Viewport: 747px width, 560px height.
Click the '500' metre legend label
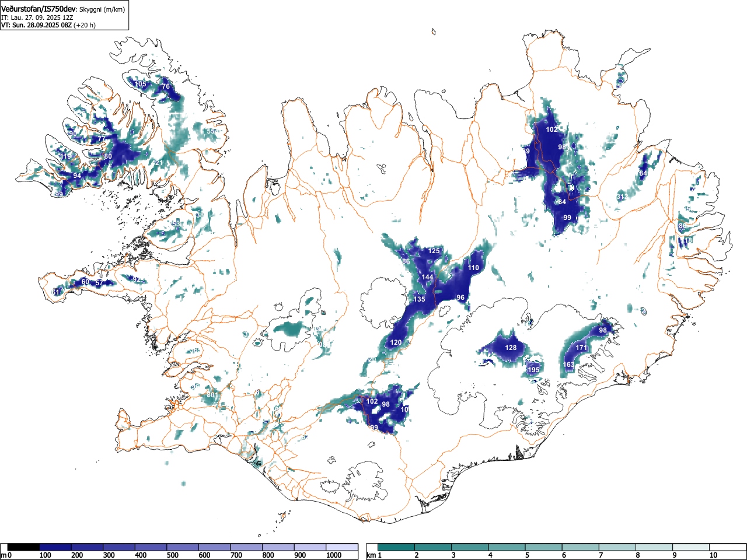(x=172, y=555)
